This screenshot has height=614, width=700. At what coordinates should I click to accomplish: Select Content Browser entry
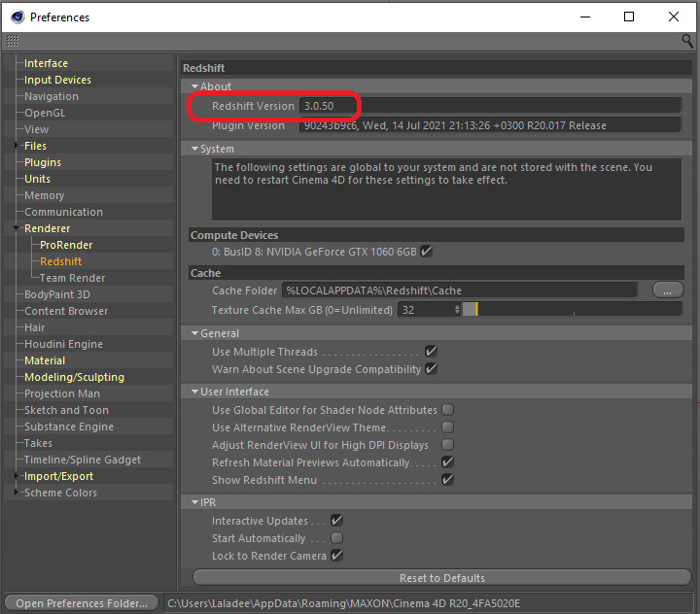pyautogui.click(x=66, y=311)
